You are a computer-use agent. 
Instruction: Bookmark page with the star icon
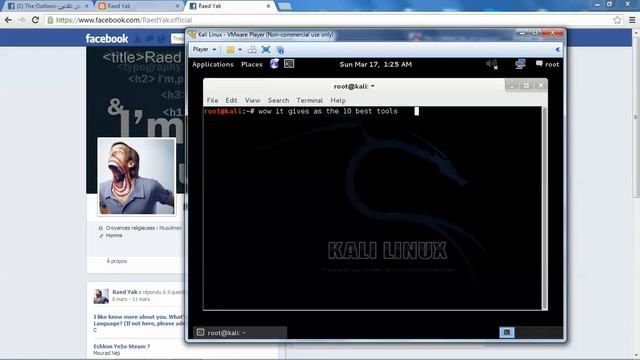tap(617, 20)
